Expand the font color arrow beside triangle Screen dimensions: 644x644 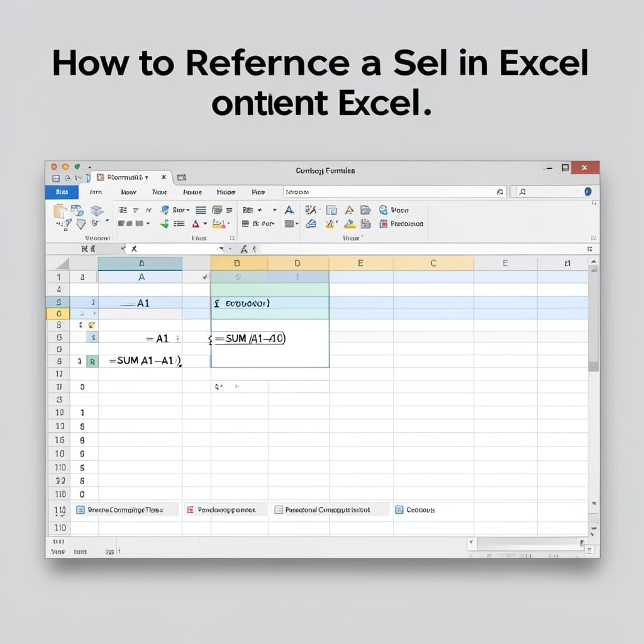[206, 223]
